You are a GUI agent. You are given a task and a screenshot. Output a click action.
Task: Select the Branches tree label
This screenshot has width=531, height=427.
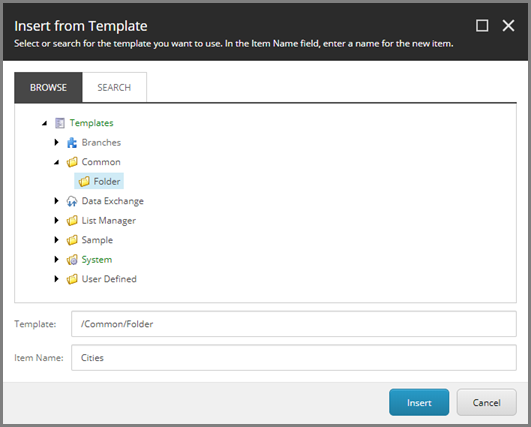pos(101,143)
